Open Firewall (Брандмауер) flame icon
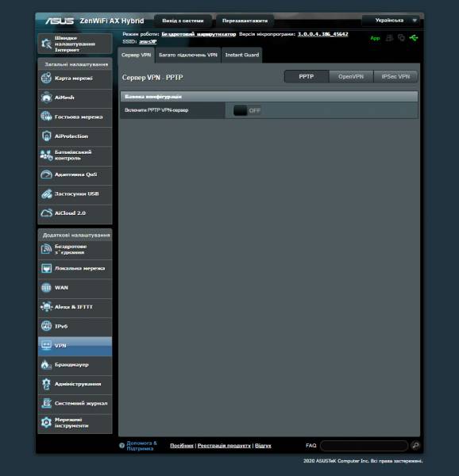 [x=46, y=365]
